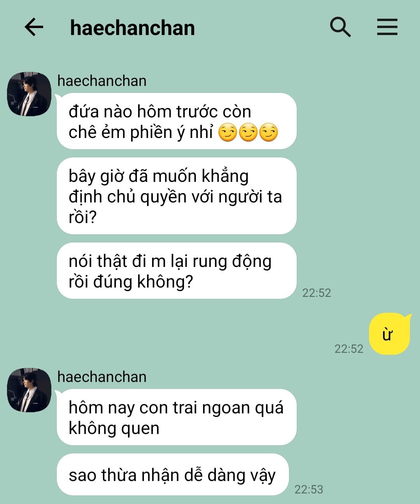Screen dimensions: 420x504
Task: Open the first haechanchan profile avatar
Action: pos(29,94)
